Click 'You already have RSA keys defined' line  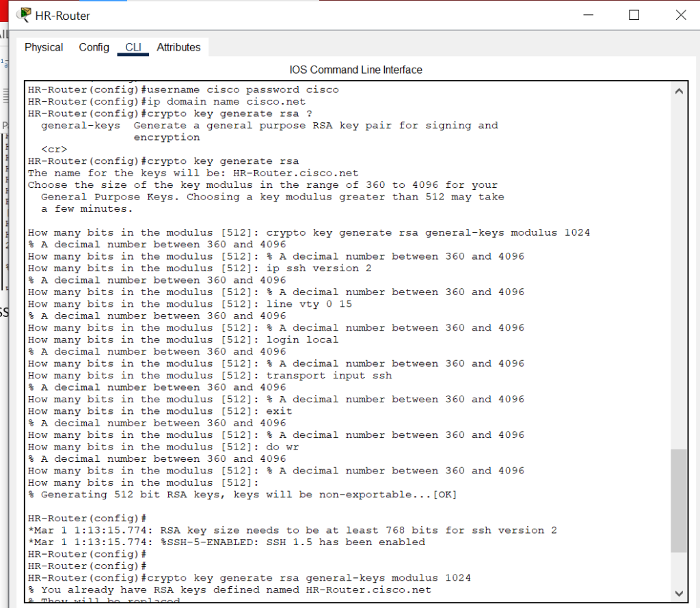click(x=230, y=590)
